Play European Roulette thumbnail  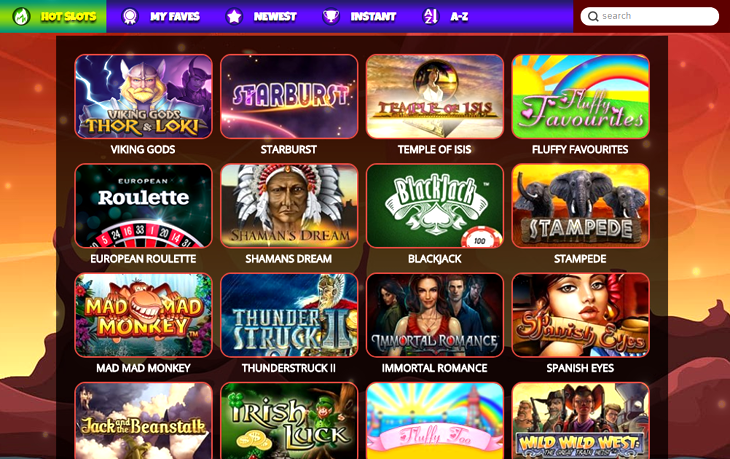pyautogui.click(x=143, y=205)
